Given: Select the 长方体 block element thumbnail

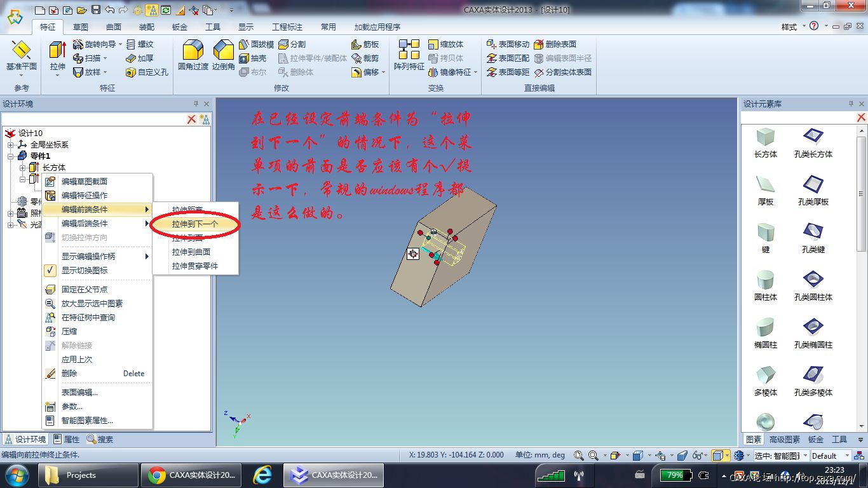Looking at the screenshot, I should [x=766, y=143].
